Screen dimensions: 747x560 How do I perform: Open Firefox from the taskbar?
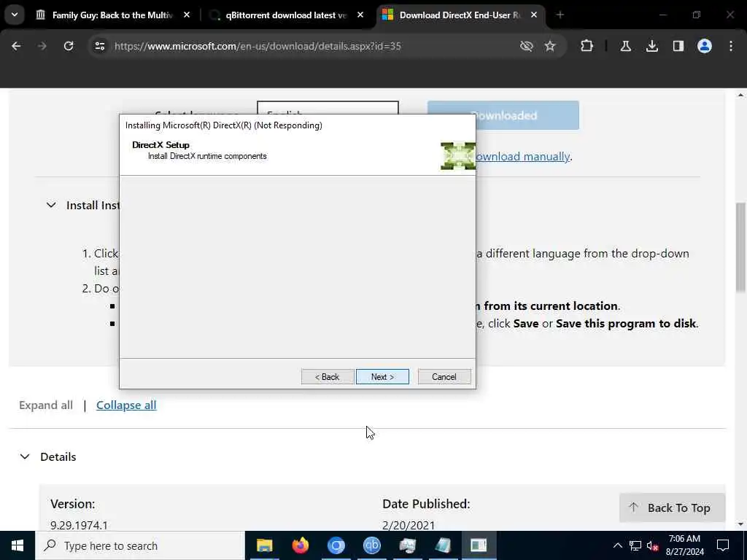300,545
